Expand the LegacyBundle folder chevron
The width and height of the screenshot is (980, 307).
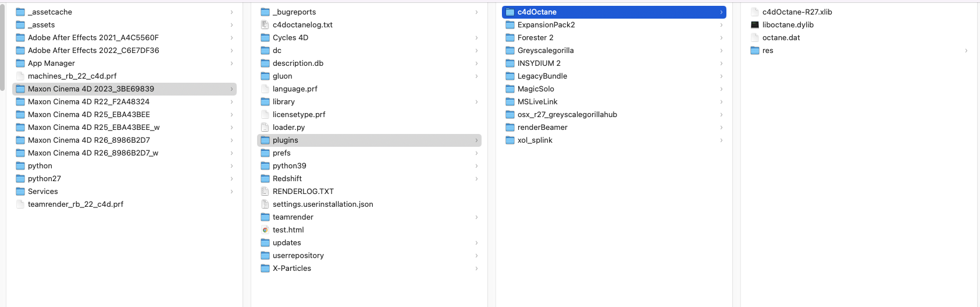click(x=721, y=76)
